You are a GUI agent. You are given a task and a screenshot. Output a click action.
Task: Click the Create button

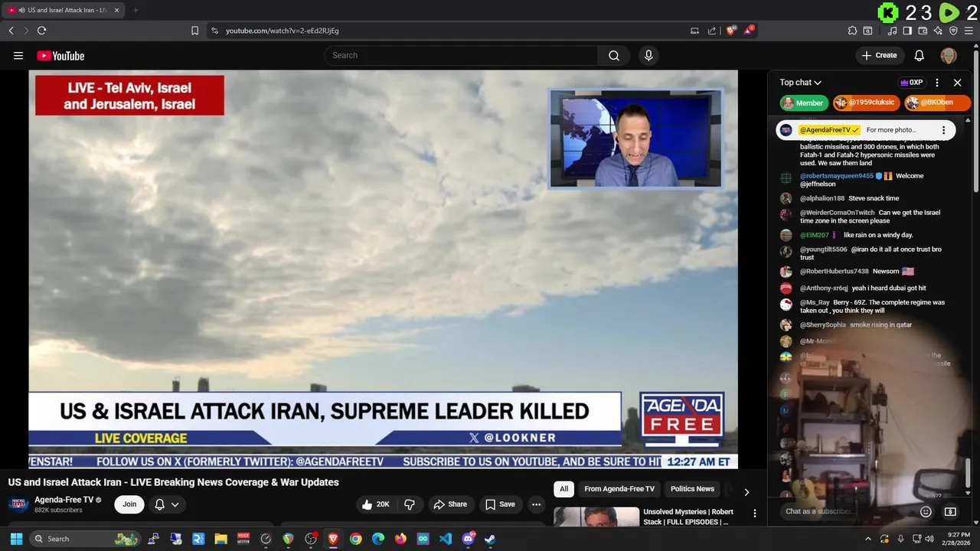tap(879, 55)
